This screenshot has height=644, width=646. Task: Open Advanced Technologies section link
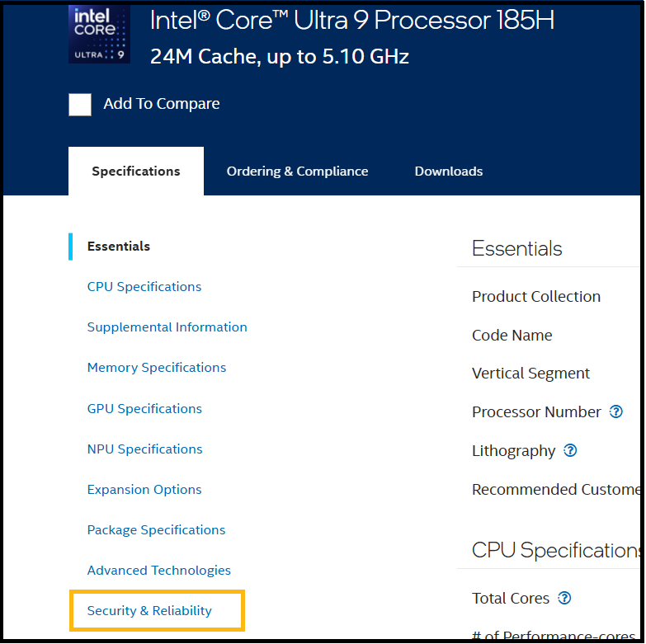159,571
